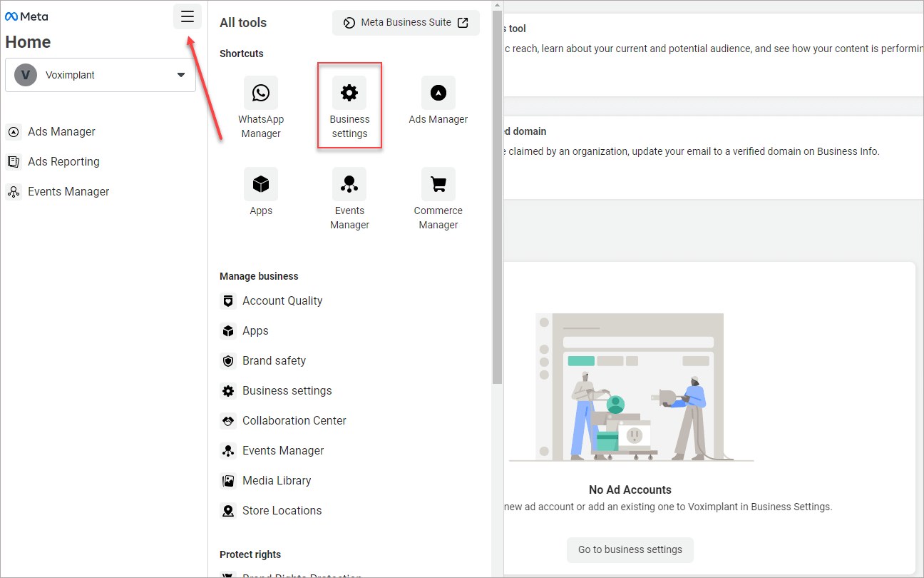Open Ads Reporting from the left sidebar
Viewport: 924px width, 578px height.
(63, 162)
